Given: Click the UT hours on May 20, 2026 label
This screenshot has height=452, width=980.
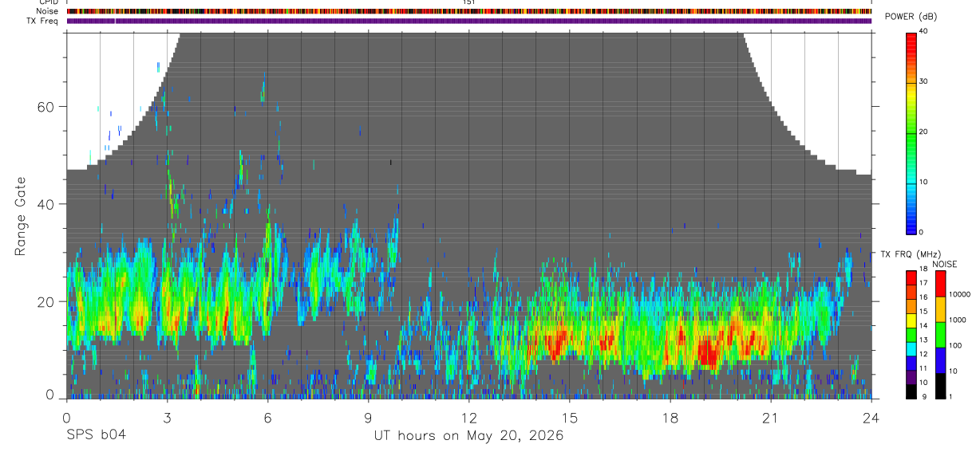Looking at the screenshot, I should (468, 436).
